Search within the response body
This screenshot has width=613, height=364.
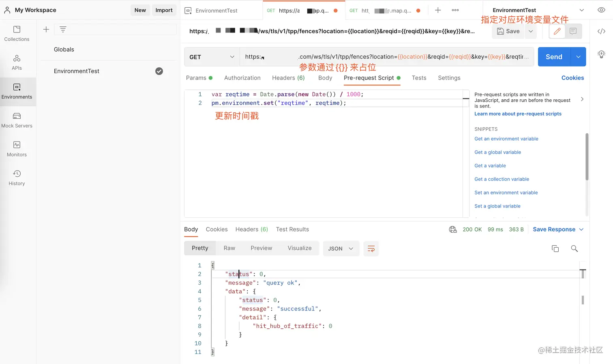pos(574,248)
